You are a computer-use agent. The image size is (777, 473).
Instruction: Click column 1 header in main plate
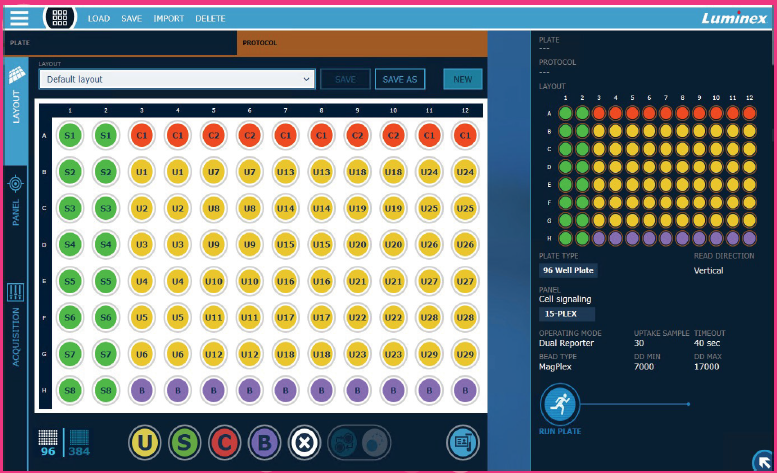[70, 110]
